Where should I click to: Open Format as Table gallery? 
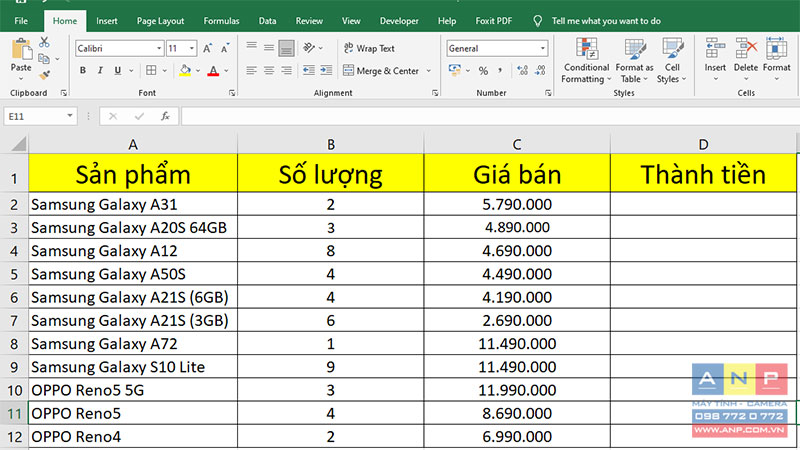tap(634, 60)
